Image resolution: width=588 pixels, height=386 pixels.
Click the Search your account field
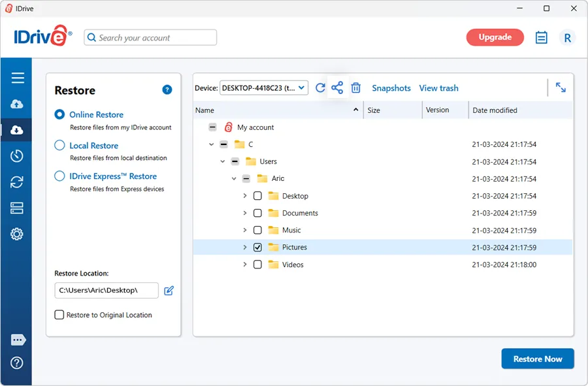tap(150, 37)
